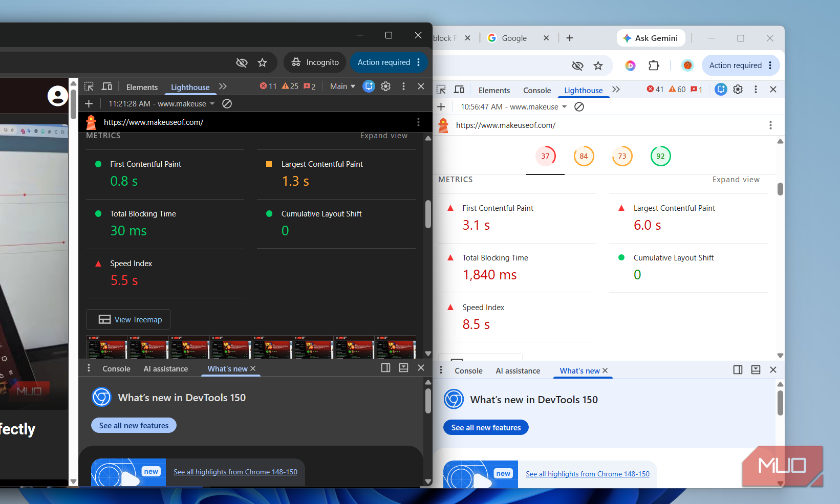Open AI assistance drawer tab in left window

166,369
